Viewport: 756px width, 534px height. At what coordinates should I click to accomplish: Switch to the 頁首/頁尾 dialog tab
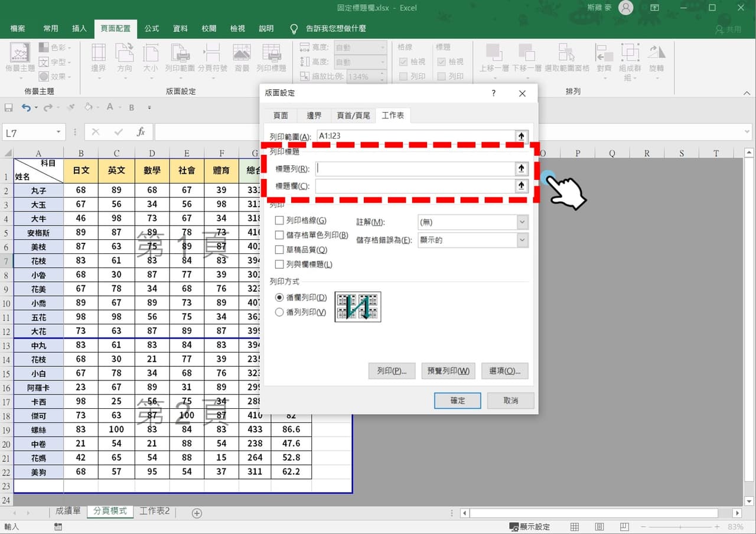353,115
